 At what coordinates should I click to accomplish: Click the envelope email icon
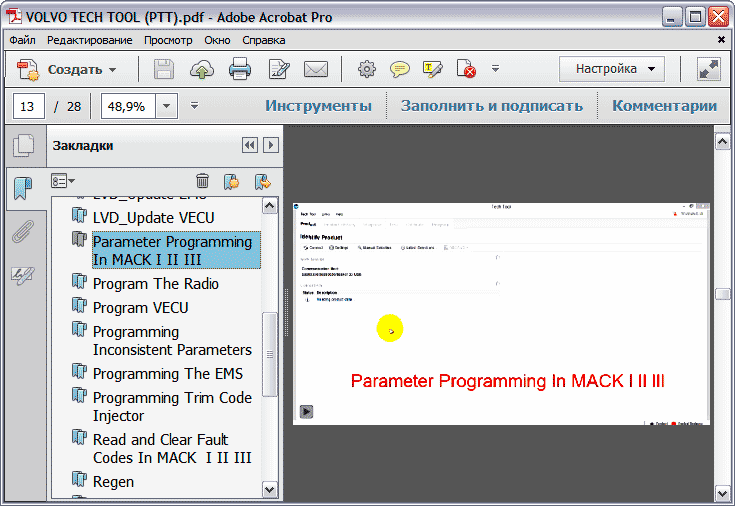point(316,70)
